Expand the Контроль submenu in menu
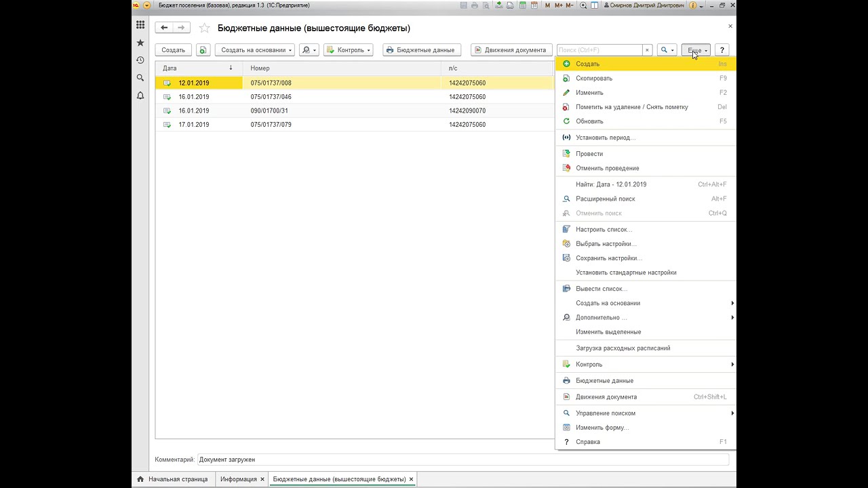The height and width of the screenshot is (488, 868). point(645,365)
